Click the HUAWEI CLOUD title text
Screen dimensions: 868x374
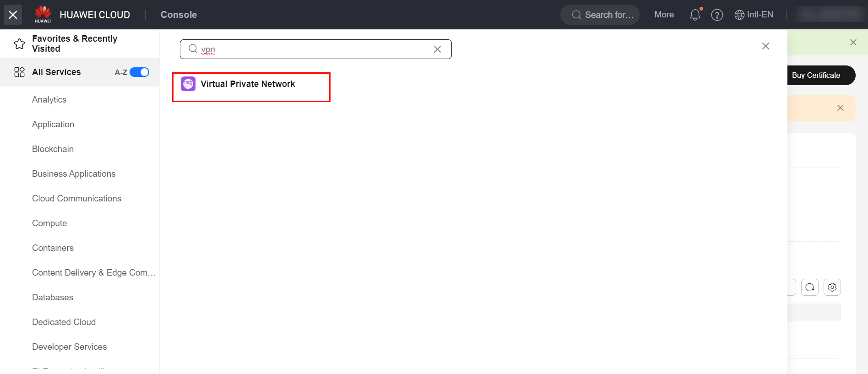[x=95, y=15]
